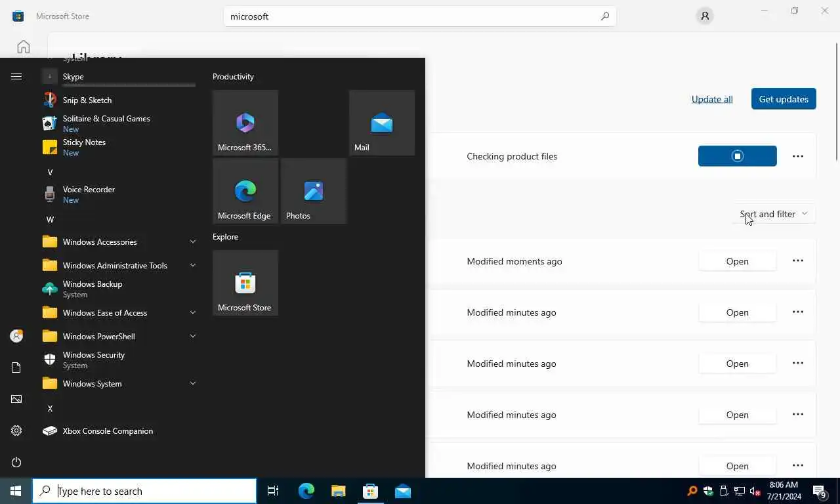Launch Snip & Sketch app

pos(118,100)
